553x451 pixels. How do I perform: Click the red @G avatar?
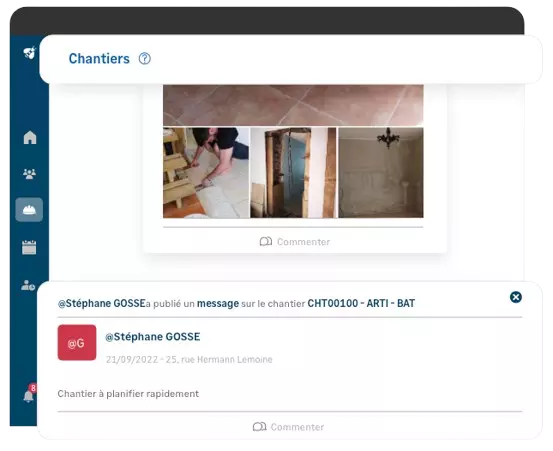pos(77,342)
